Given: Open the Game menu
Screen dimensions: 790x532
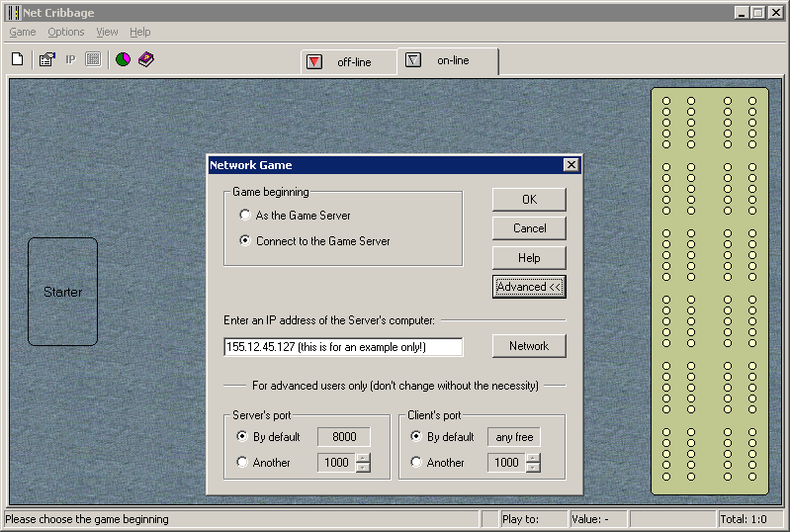Looking at the screenshot, I should [22, 32].
